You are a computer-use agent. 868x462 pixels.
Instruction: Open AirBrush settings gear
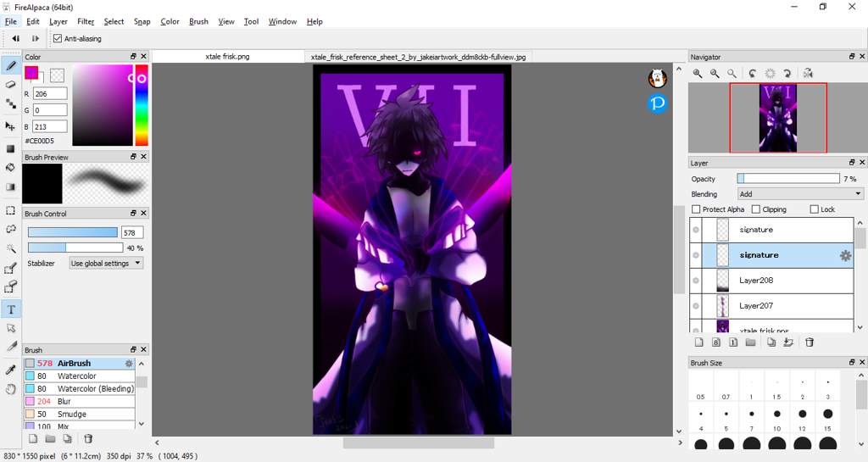(x=129, y=364)
